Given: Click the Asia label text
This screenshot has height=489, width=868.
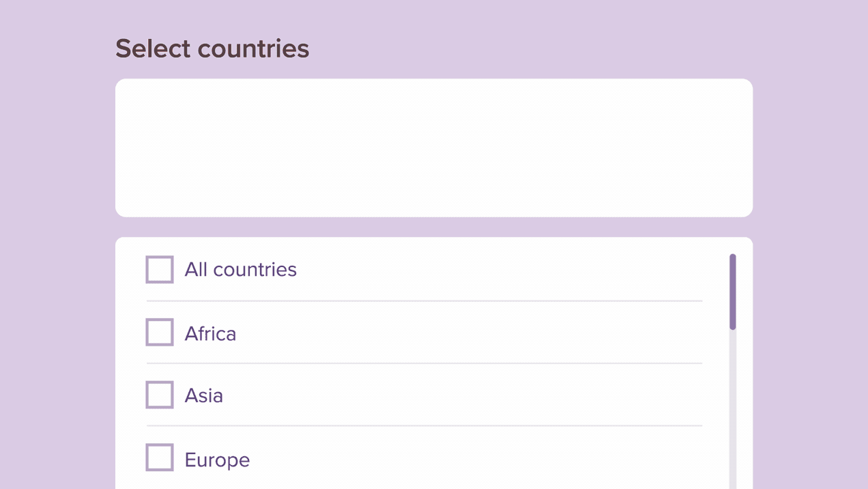Looking at the screenshot, I should point(204,395).
